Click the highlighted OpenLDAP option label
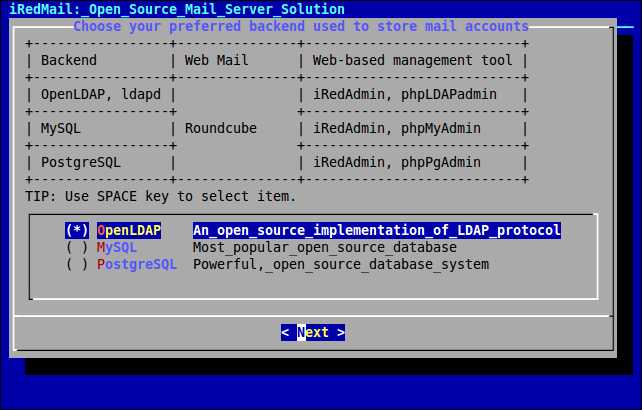Viewport: 642px width, 410px height. [129, 230]
